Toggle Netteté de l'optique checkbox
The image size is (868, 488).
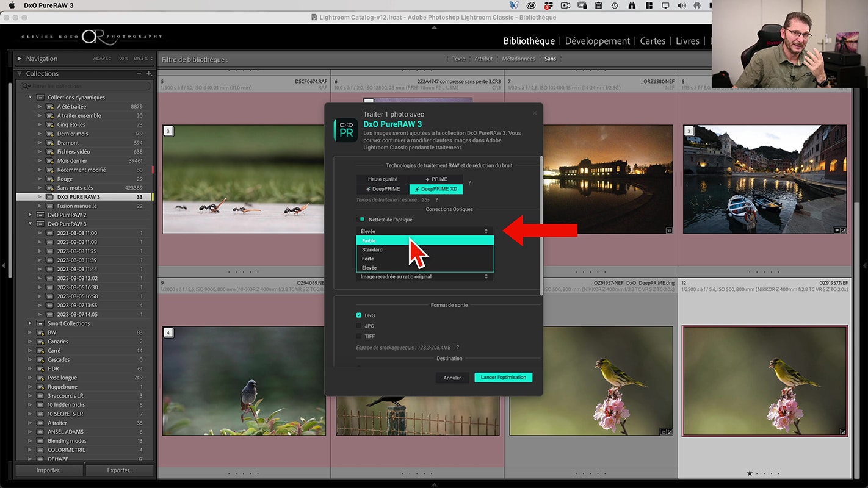[x=362, y=220]
